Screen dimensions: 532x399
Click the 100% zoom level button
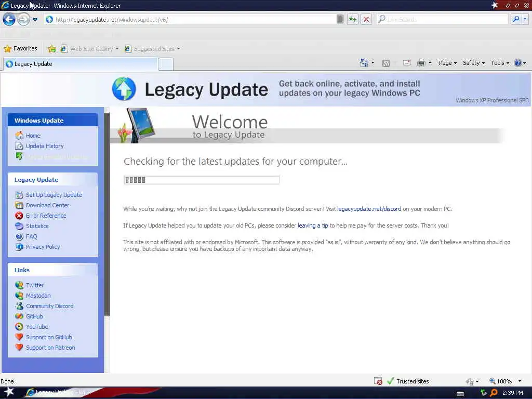(x=500, y=381)
